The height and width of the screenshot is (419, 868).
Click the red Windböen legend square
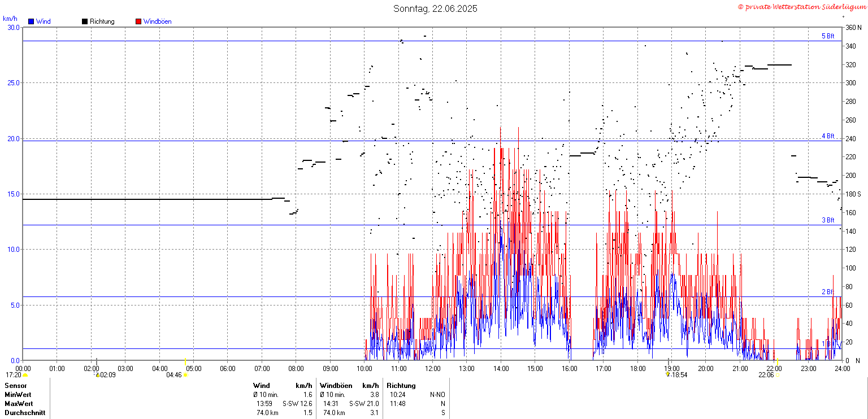pyautogui.click(x=138, y=21)
